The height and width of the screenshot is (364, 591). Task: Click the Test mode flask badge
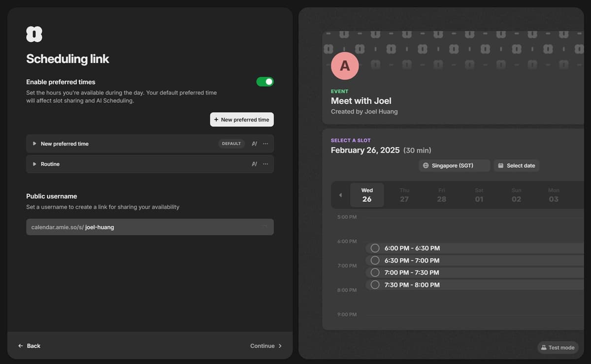558,347
